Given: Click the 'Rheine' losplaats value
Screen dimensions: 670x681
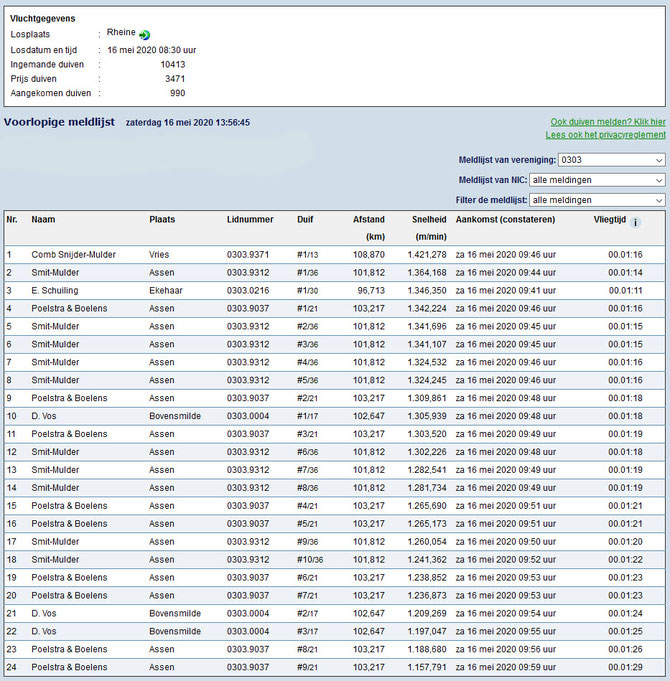Looking at the screenshot, I should click(121, 33).
